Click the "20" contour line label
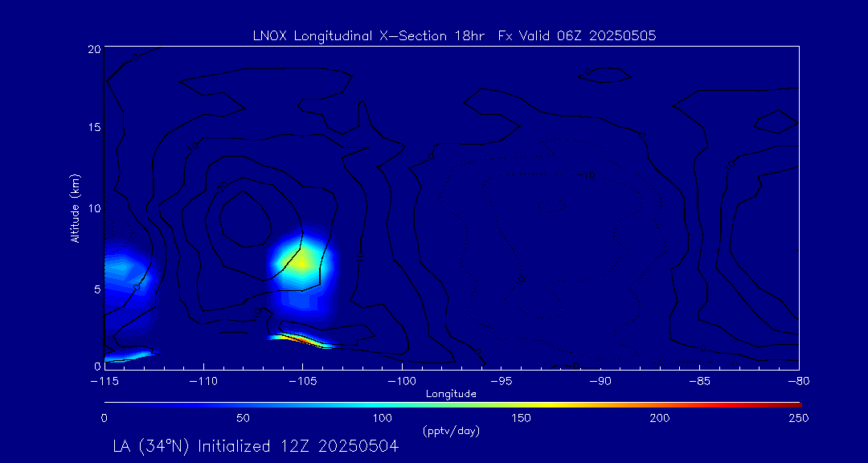Image resolution: width=868 pixels, height=463 pixels. click(x=223, y=188)
